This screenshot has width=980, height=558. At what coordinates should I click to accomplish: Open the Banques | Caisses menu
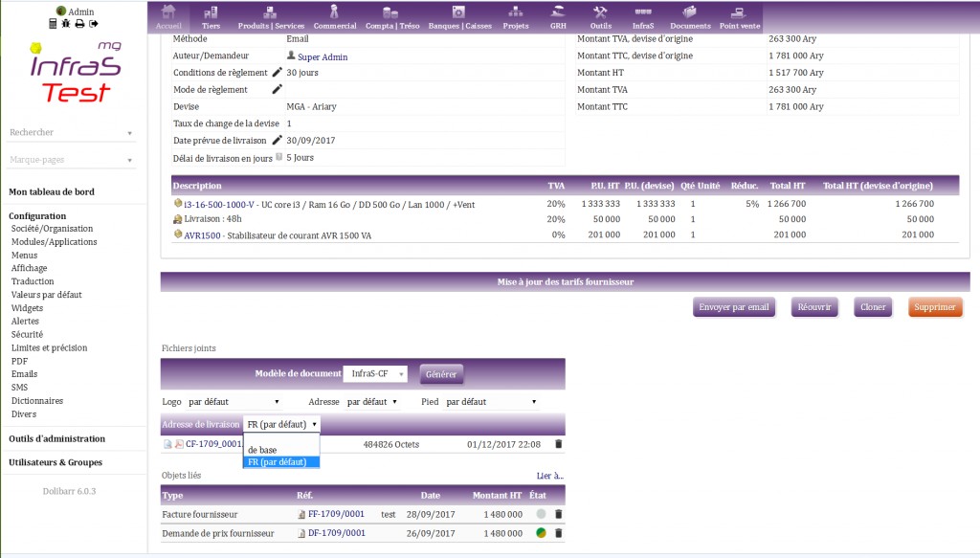(459, 17)
